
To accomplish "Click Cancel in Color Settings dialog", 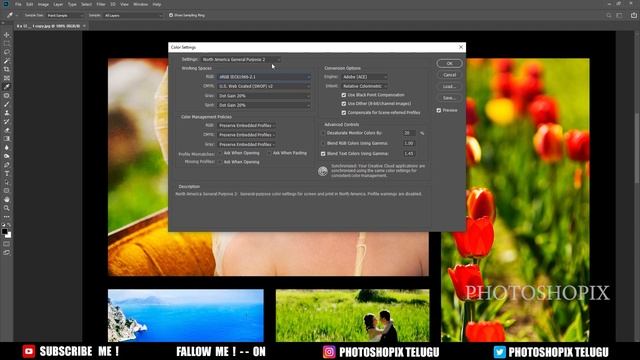I will (449, 75).
